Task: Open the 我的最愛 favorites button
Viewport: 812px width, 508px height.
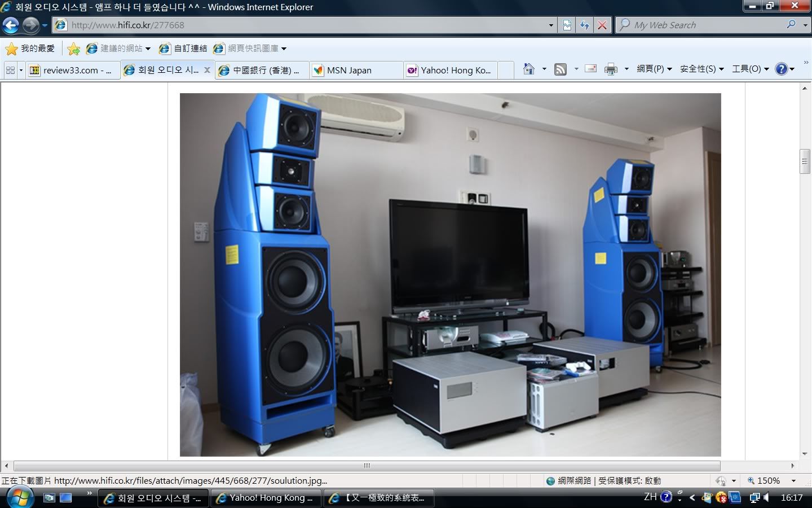Action: (30, 49)
